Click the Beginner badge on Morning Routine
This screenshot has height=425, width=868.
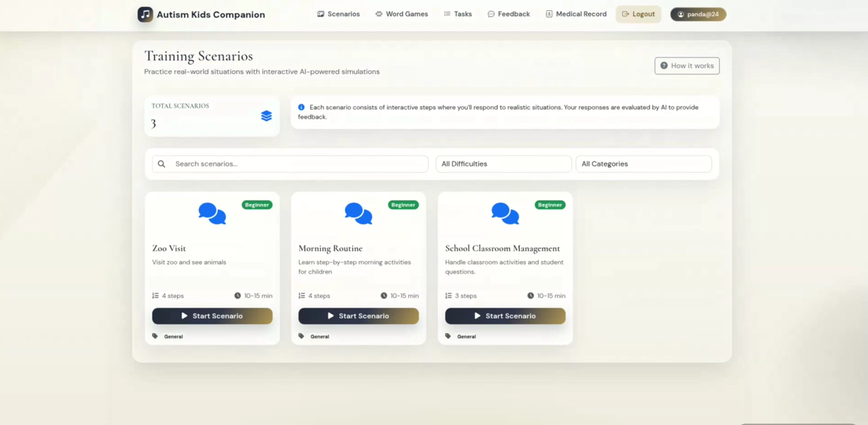pyautogui.click(x=403, y=205)
